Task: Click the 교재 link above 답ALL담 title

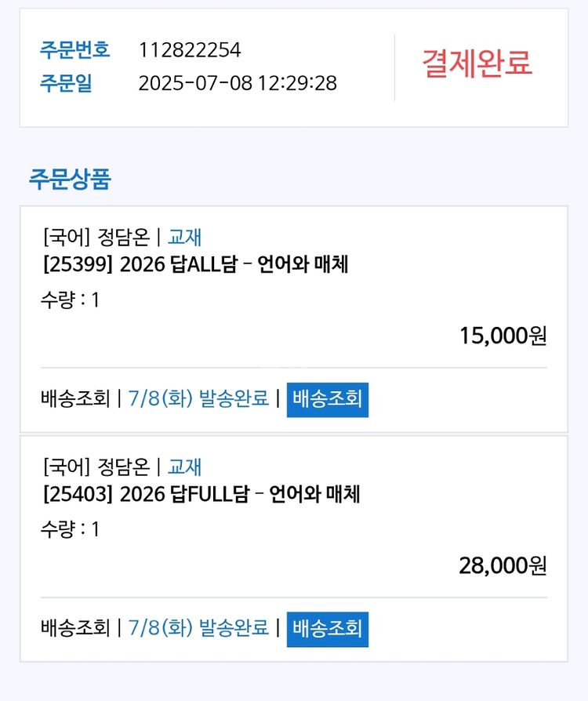Action: [x=185, y=237]
